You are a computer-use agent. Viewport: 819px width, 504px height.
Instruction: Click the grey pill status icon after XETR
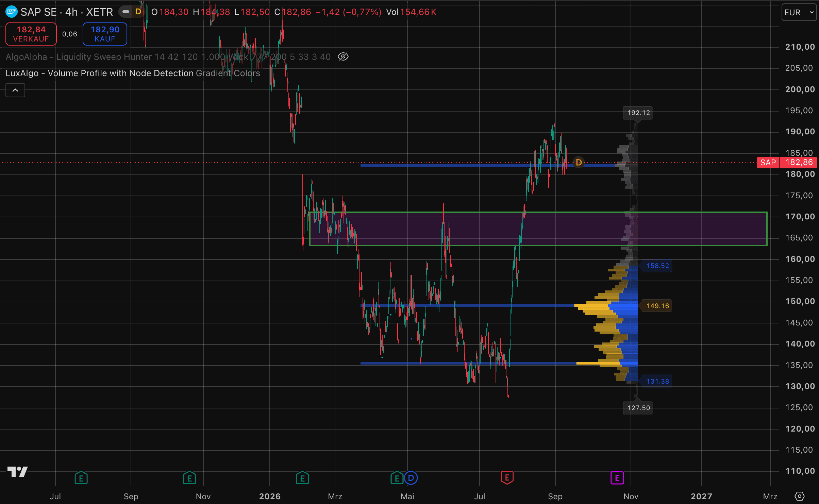click(126, 12)
